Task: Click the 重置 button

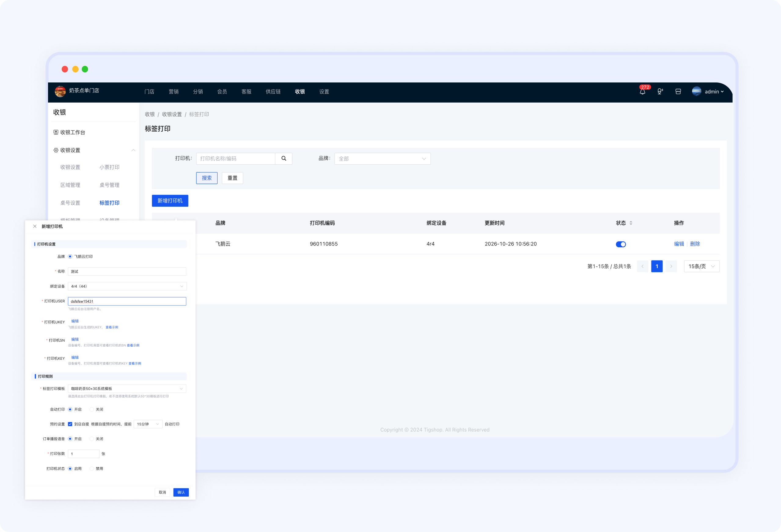Action: (232, 178)
